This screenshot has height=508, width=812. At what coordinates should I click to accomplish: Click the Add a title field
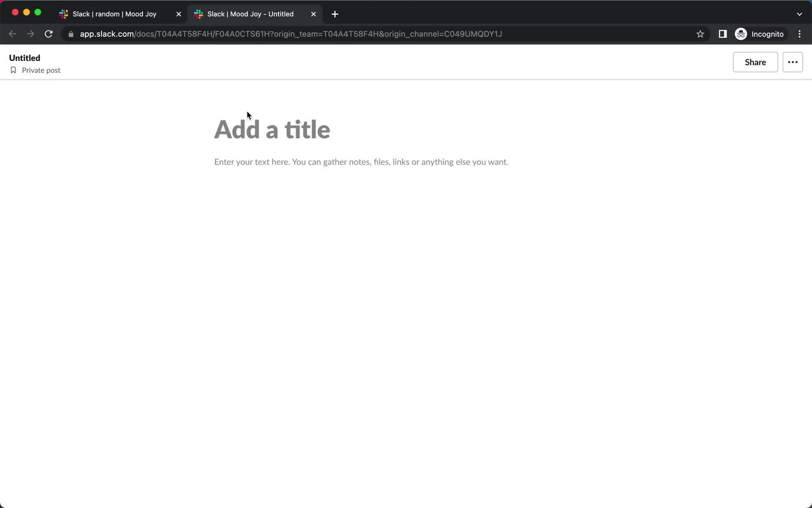(272, 130)
